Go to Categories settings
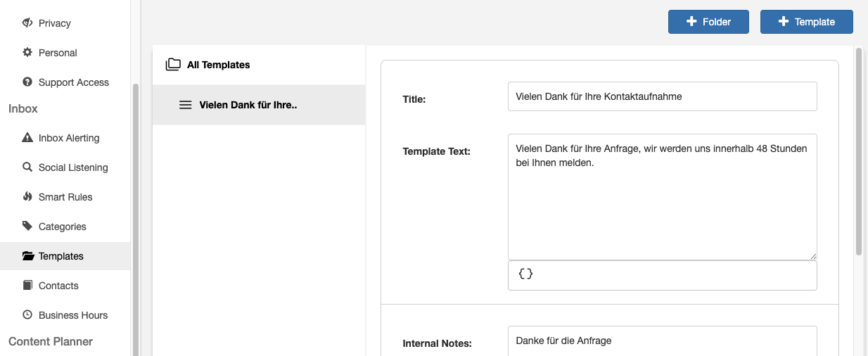The image size is (868, 356). pyautogui.click(x=65, y=227)
